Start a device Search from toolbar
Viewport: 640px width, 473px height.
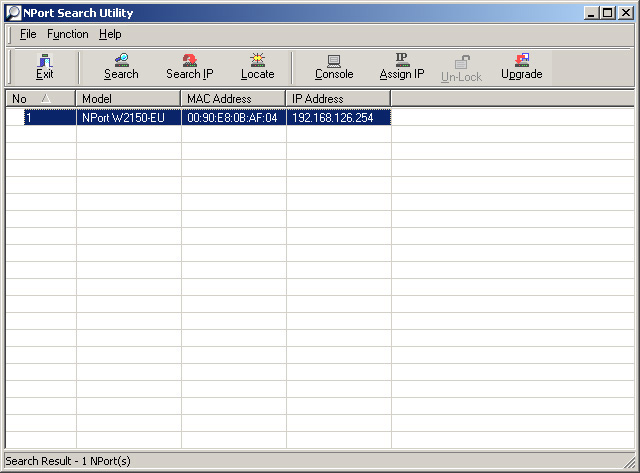pyautogui.click(x=121, y=67)
